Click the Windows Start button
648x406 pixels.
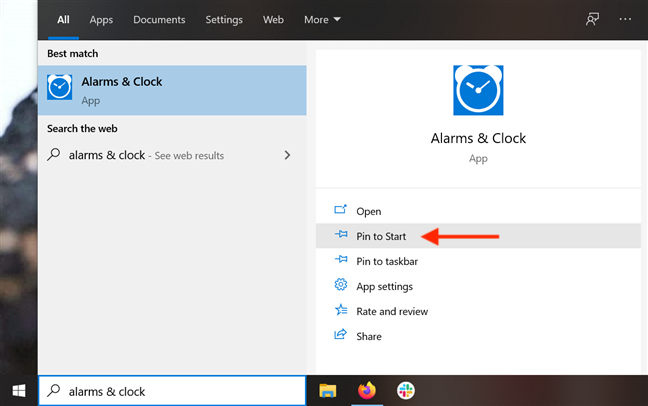tap(19, 391)
